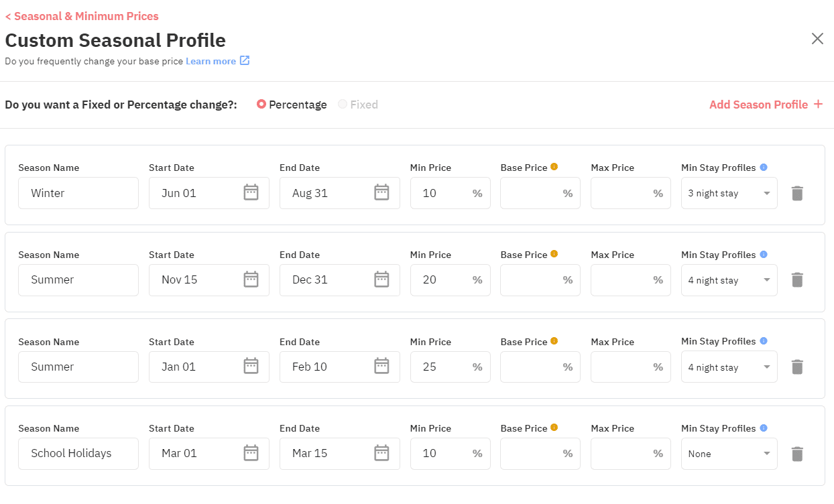Click the calendar icon beside Nov 15

[x=251, y=279]
